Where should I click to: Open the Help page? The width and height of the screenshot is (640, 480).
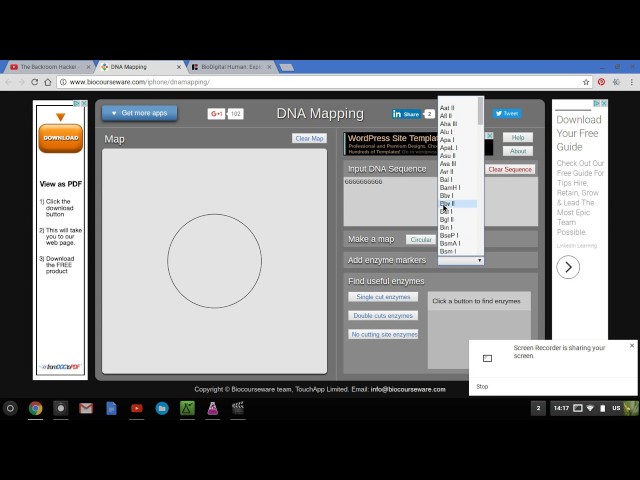click(518, 138)
